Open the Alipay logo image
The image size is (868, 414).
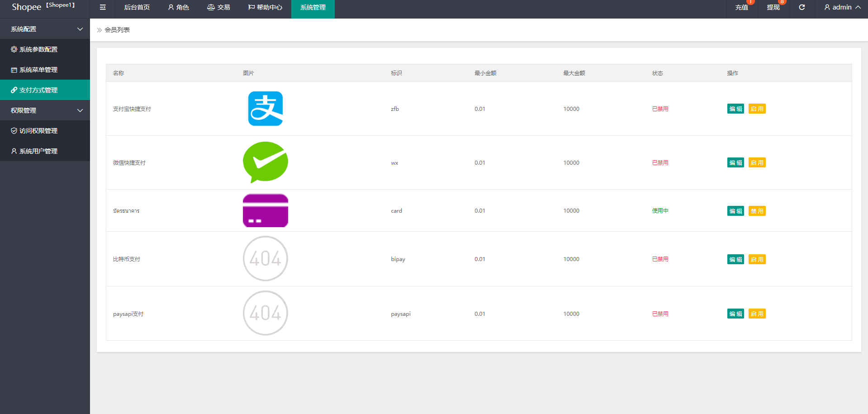pyautogui.click(x=266, y=109)
